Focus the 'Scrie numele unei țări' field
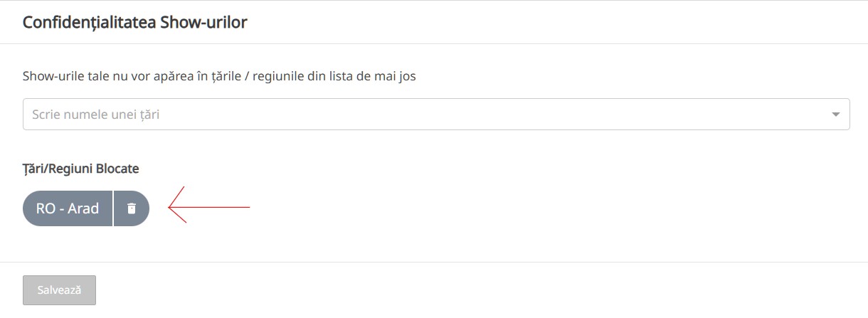 click(427, 115)
